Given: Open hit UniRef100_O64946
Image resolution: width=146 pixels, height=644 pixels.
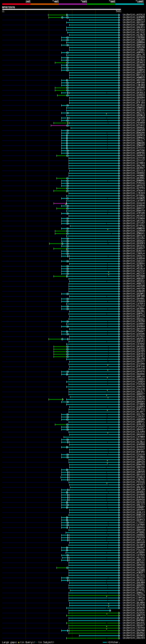Looking at the screenshot, I should click(134, 374).
